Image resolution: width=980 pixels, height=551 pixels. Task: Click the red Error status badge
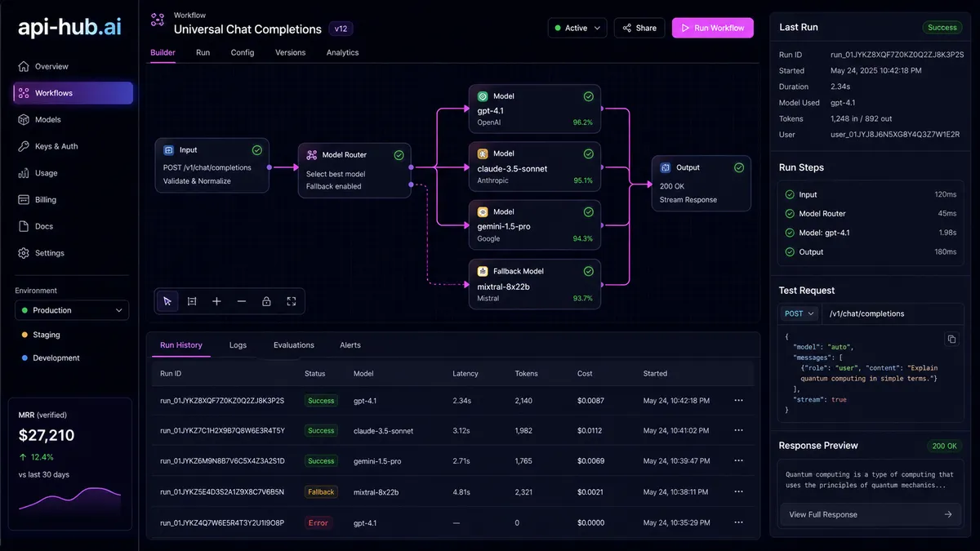318,522
